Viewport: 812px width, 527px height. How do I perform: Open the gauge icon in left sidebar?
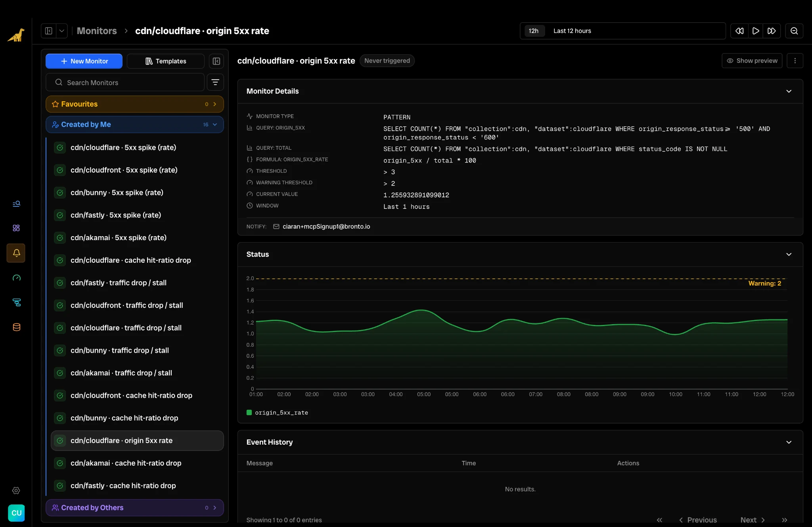tap(16, 278)
